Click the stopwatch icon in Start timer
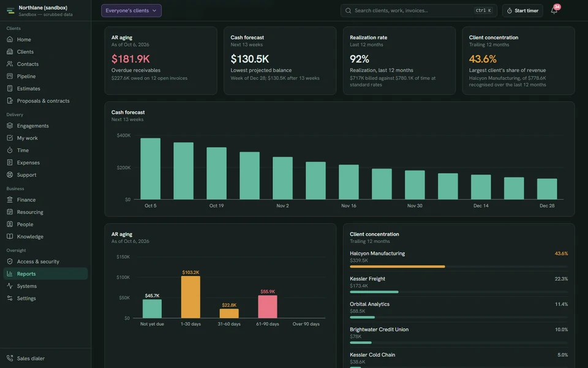This screenshot has height=368, width=588. 509,10
